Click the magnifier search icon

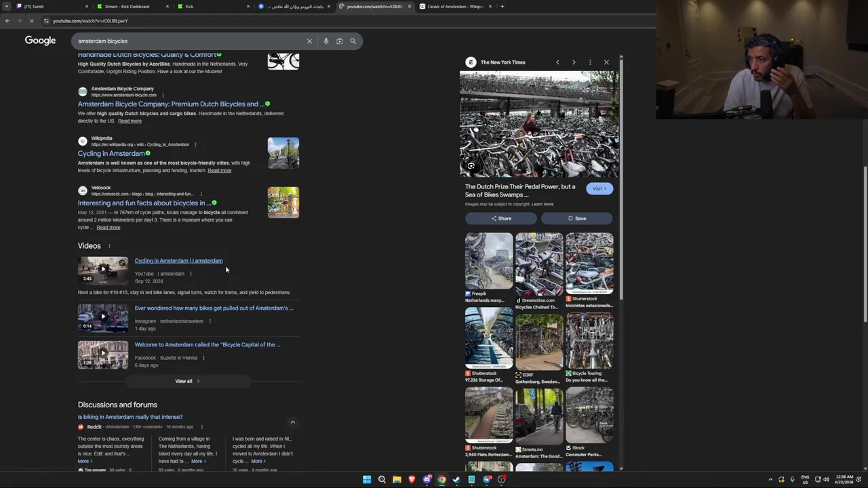tap(353, 41)
